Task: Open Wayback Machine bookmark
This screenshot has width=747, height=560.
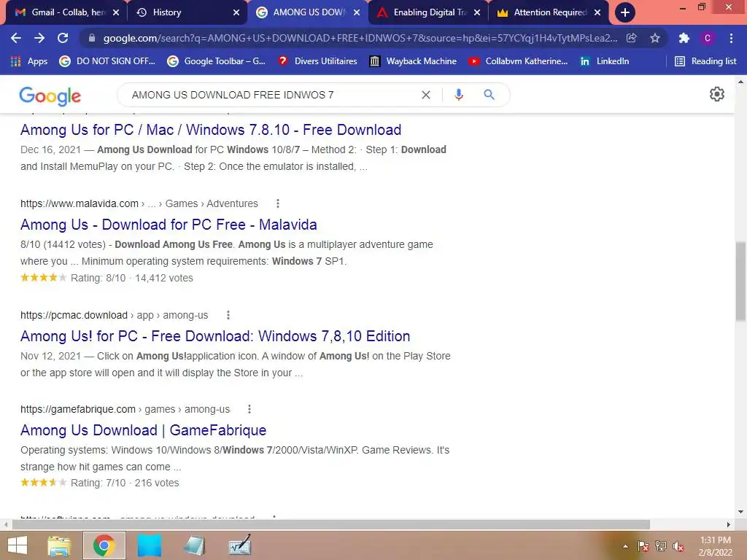Action: [413, 61]
